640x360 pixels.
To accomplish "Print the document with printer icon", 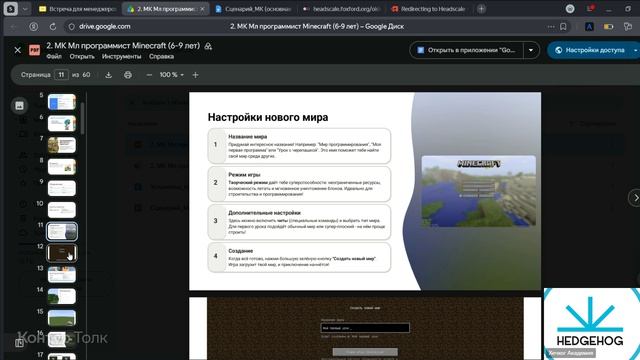I will 128,75.
